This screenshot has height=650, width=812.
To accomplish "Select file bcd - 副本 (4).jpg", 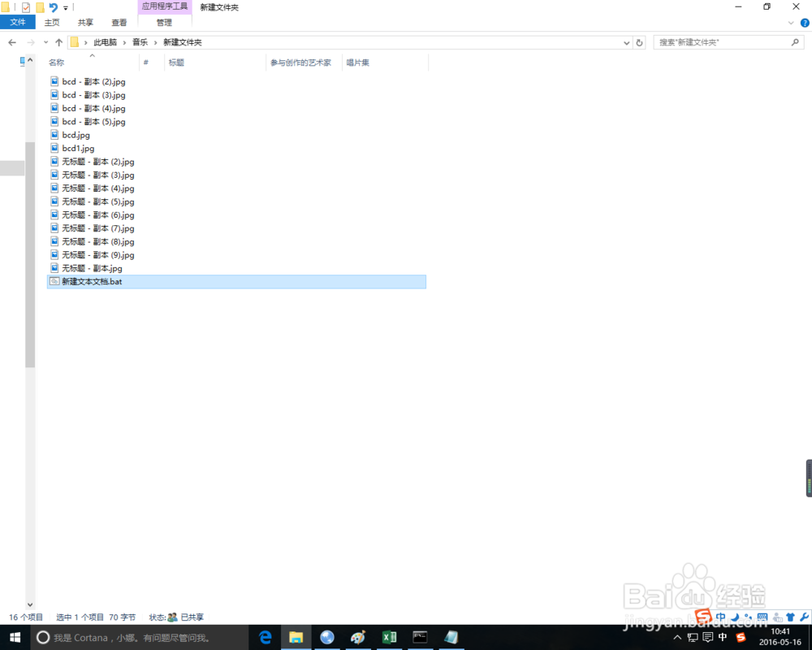I will click(x=93, y=109).
